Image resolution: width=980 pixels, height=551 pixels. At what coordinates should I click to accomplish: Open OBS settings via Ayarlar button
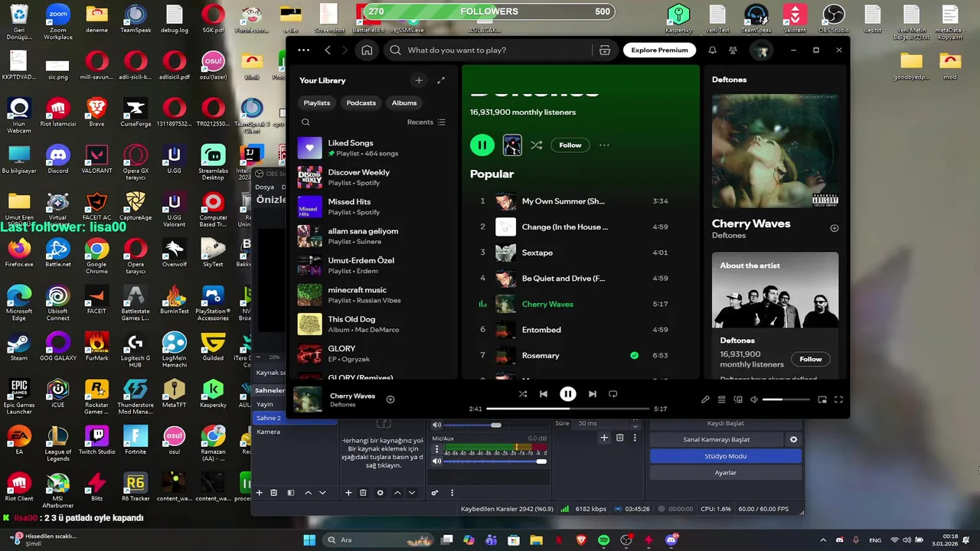tap(726, 473)
